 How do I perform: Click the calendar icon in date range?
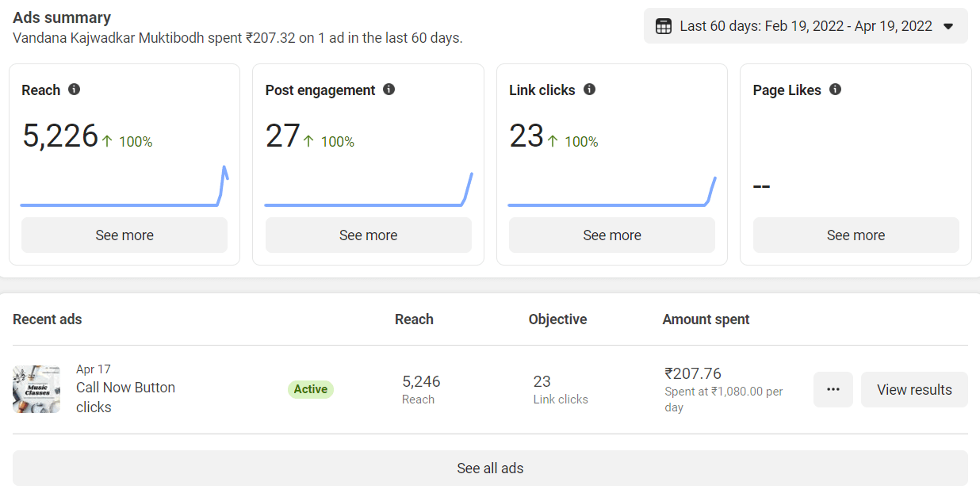[x=664, y=26]
